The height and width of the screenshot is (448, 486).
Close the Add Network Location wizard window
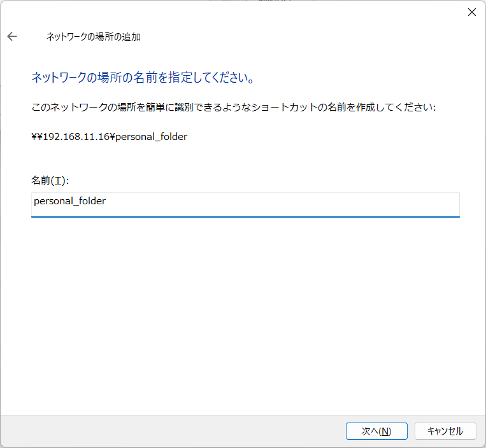coord(471,12)
